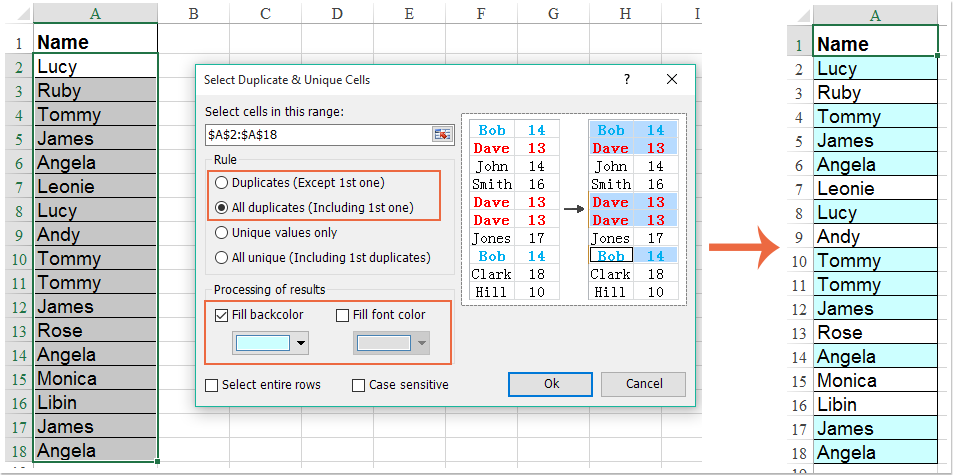Choose Unique values only option
Screen dimensions: 953x475
[277, 233]
